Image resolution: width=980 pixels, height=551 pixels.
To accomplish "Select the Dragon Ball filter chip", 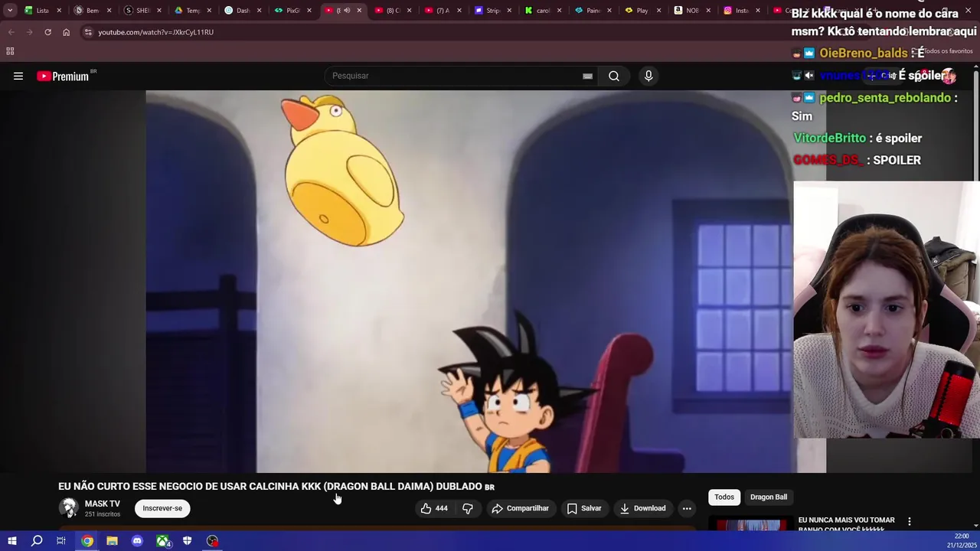I will [769, 497].
